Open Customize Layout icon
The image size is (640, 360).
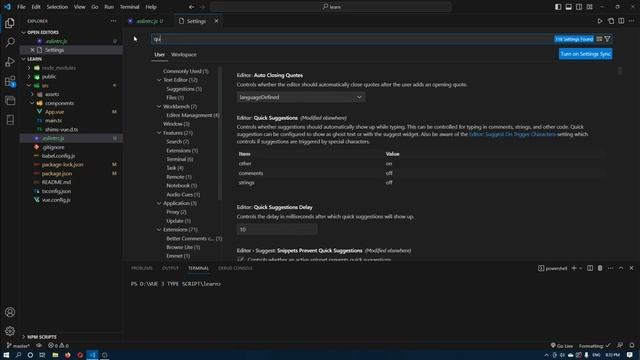[x=590, y=7]
